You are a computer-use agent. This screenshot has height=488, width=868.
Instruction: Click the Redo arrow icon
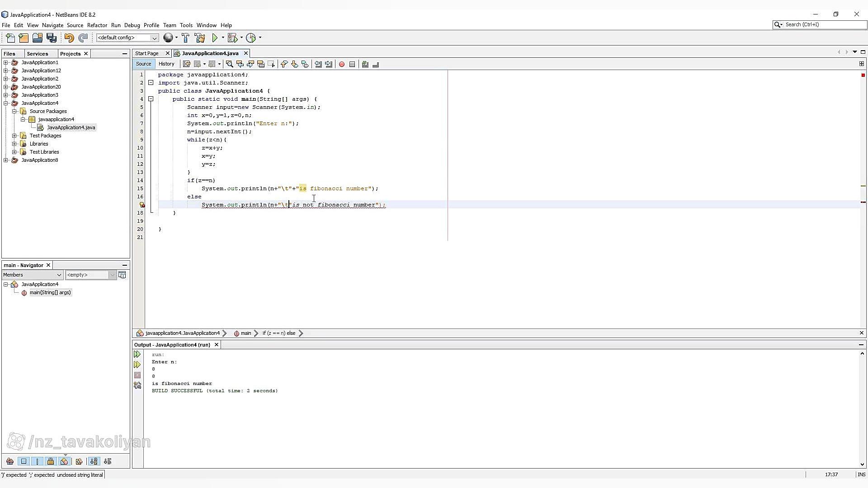tap(83, 38)
